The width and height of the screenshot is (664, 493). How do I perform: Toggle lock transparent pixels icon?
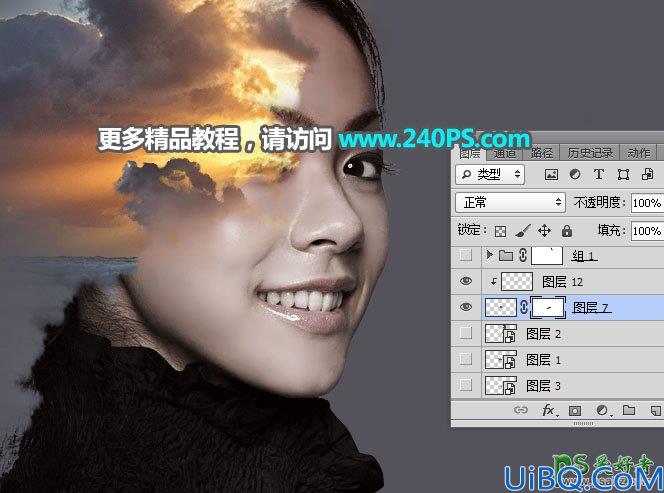[501, 231]
